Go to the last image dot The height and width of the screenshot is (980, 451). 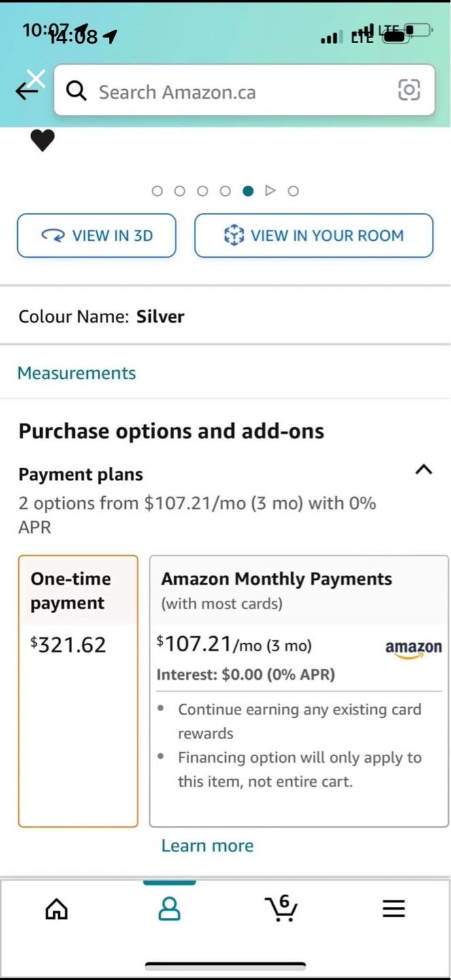tap(293, 191)
